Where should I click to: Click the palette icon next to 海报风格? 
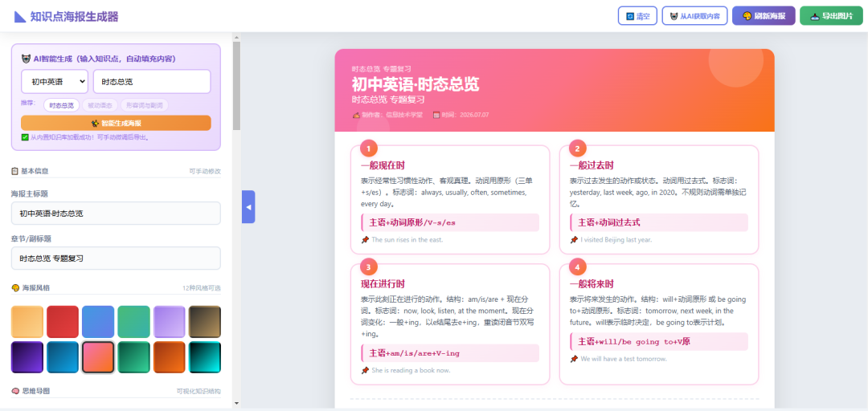point(15,287)
